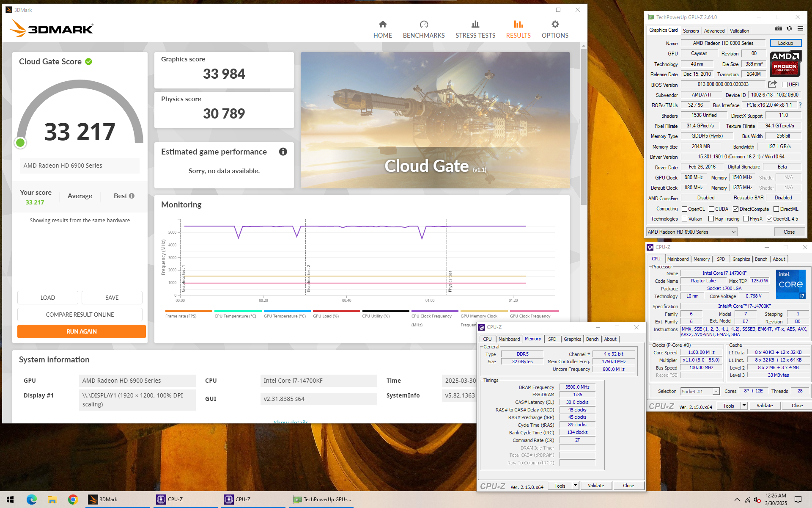Open the HOME section in 3DMark
812x508 pixels.
tap(382, 29)
